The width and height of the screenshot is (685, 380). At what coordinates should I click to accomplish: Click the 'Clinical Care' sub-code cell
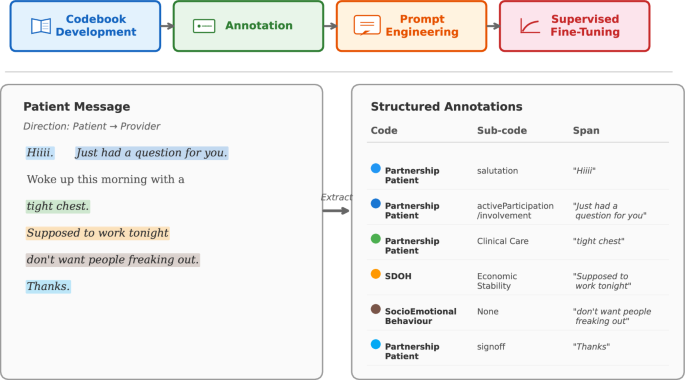click(503, 241)
